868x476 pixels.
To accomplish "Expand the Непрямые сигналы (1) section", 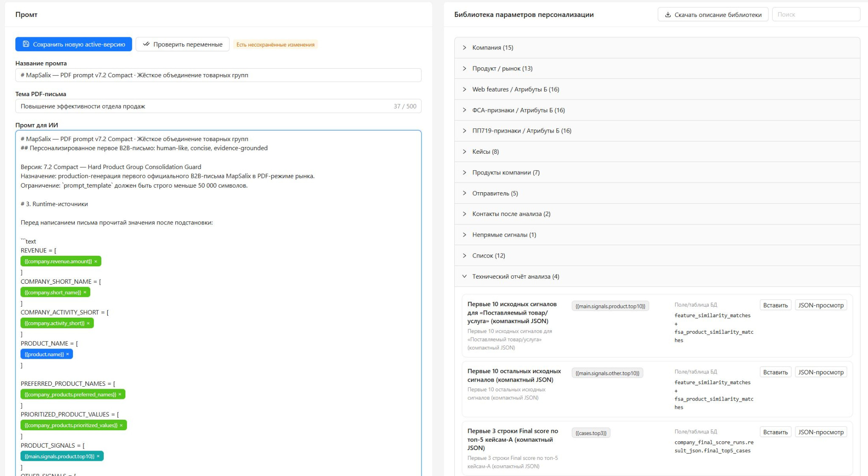I will (x=657, y=235).
